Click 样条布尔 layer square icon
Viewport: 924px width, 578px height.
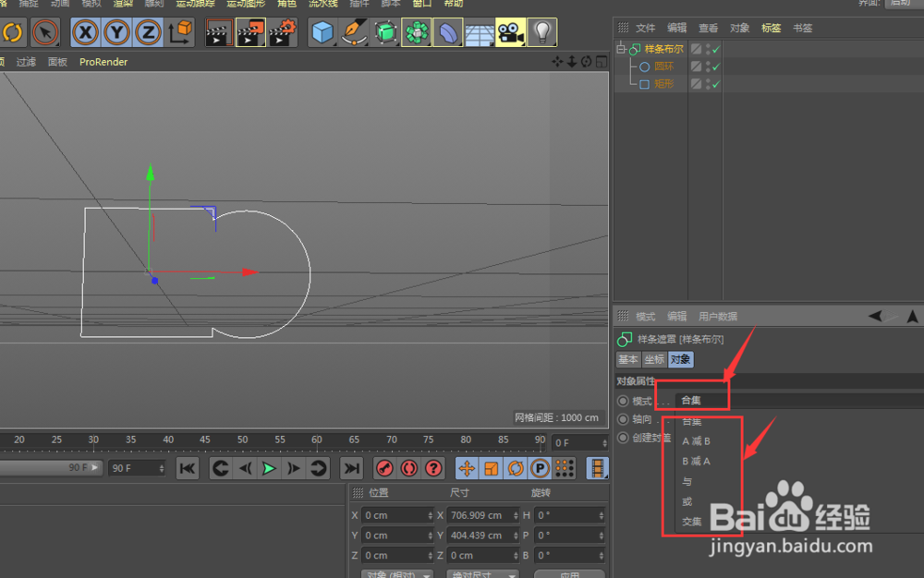[x=696, y=49]
